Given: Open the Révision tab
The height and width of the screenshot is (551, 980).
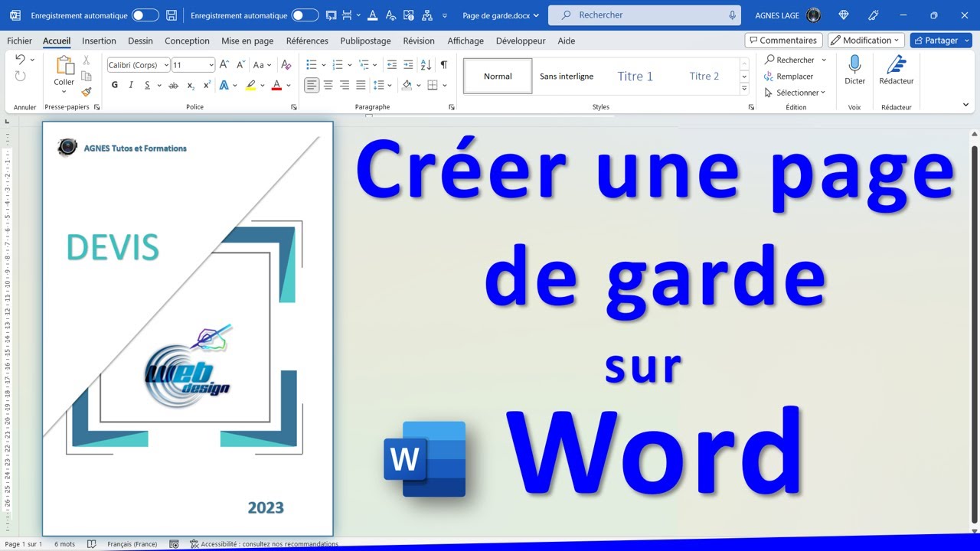Looking at the screenshot, I should point(419,41).
